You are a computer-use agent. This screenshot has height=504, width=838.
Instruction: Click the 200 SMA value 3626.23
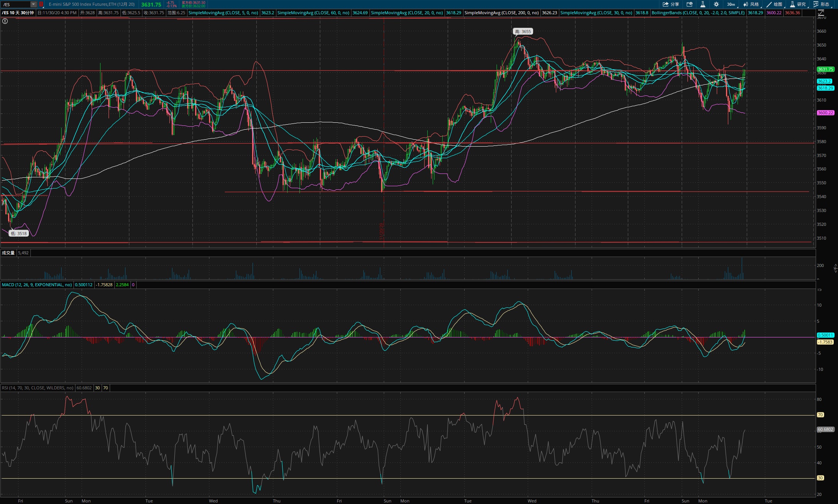[x=549, y=13]
